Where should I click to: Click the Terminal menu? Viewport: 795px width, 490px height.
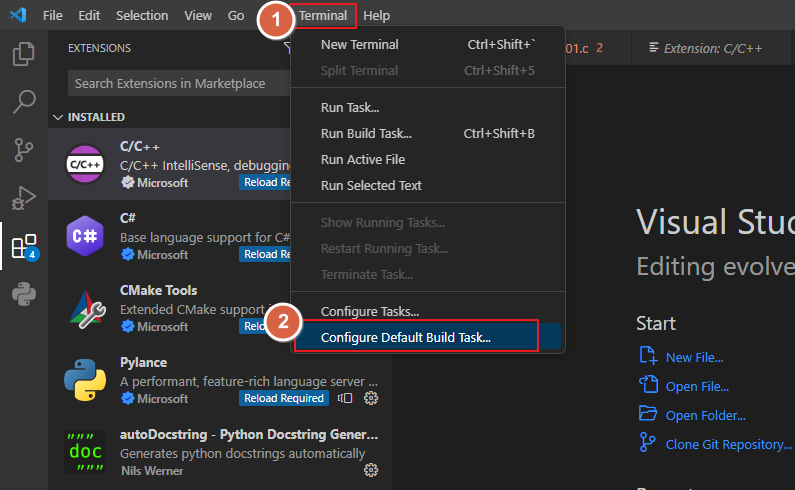point(323,16)
